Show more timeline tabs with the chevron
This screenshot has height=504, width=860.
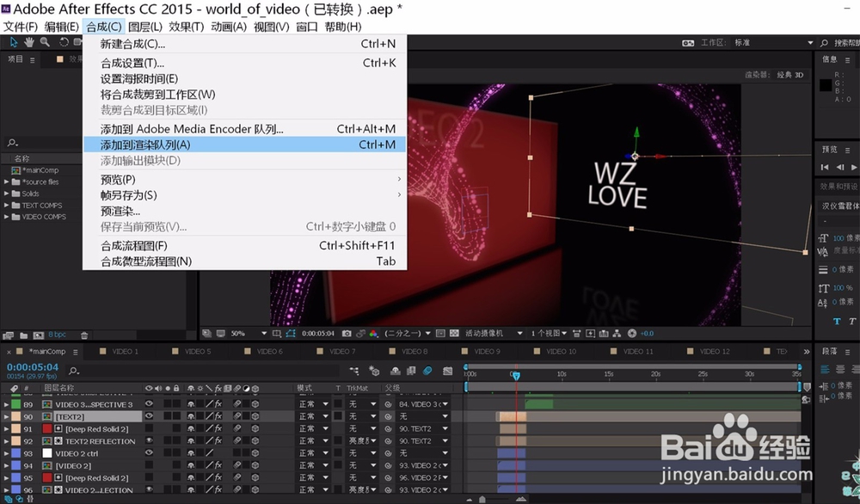pyautogui.click(x=807, y=352)
